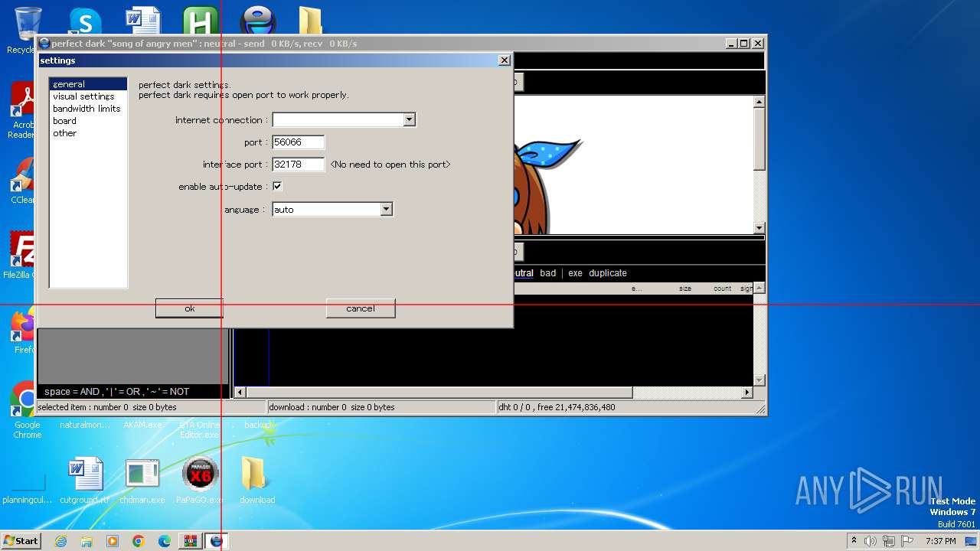Open the volume control tray icon
The width and height of the screenshot is (980, 551).
(x=871, y=541)
